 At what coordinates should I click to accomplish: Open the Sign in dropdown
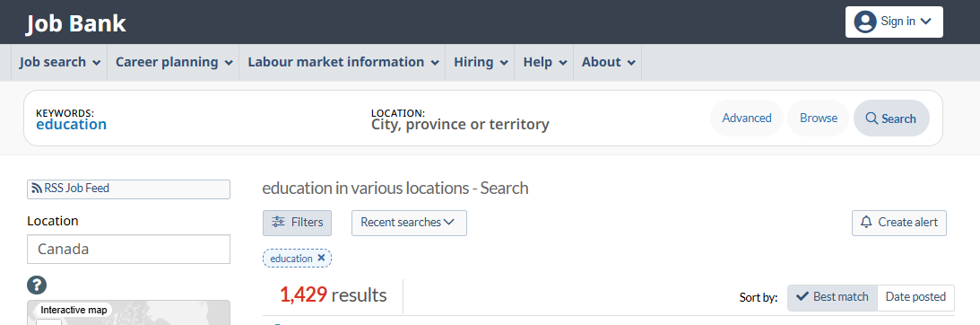click(894, 22)
